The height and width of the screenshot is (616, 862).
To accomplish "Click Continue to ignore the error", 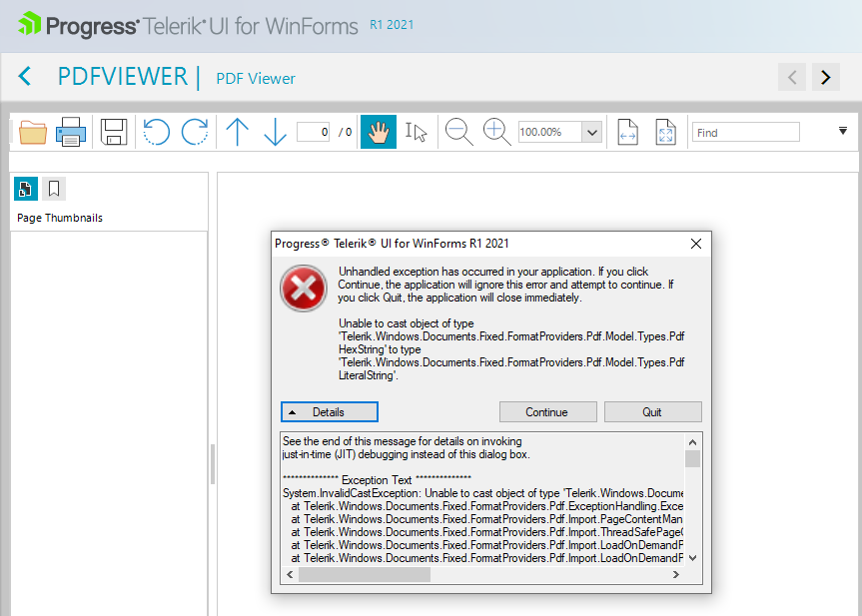I will pyautogui.click(x=548, y=412).
